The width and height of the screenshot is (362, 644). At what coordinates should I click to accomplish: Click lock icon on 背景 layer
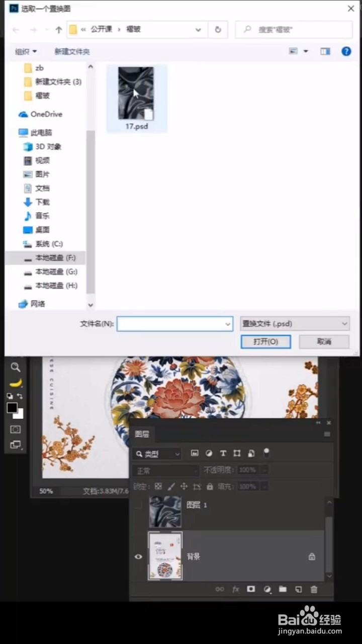click(x=312, y=556)
